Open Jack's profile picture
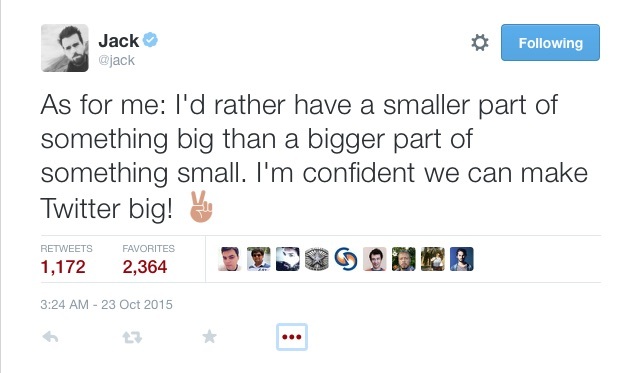639x373 pixels. [x=65, y=48]
